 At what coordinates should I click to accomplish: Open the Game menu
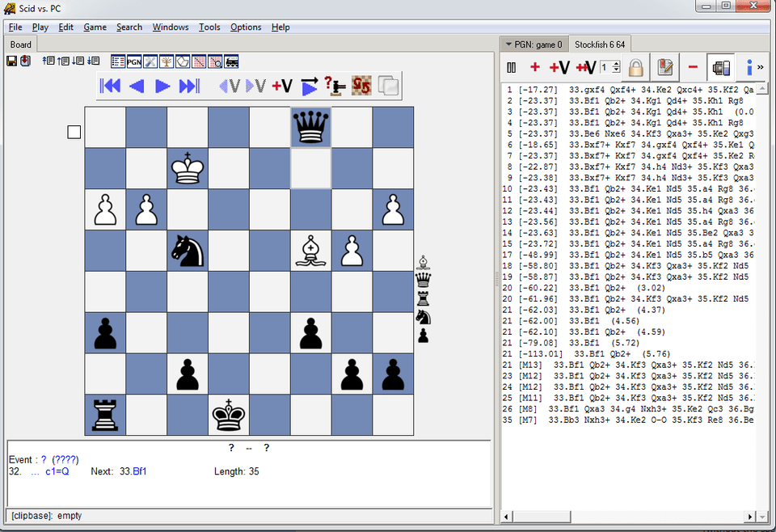[x=95, y=27]
